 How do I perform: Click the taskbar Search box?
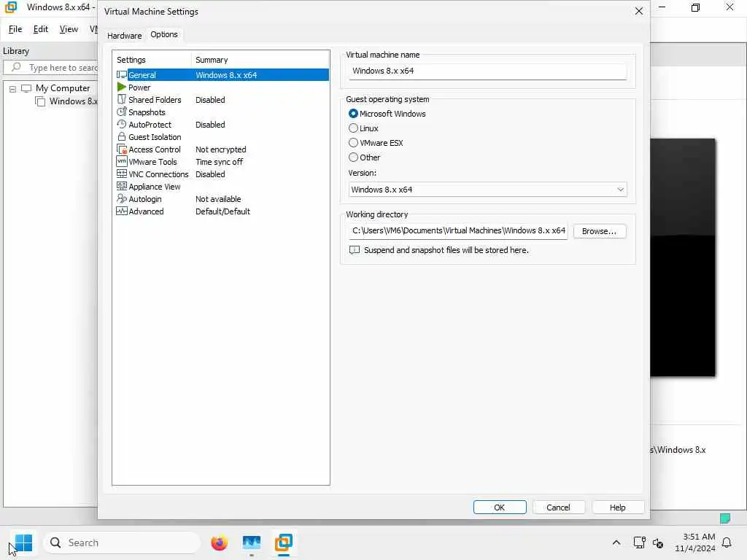click(122, 542)
